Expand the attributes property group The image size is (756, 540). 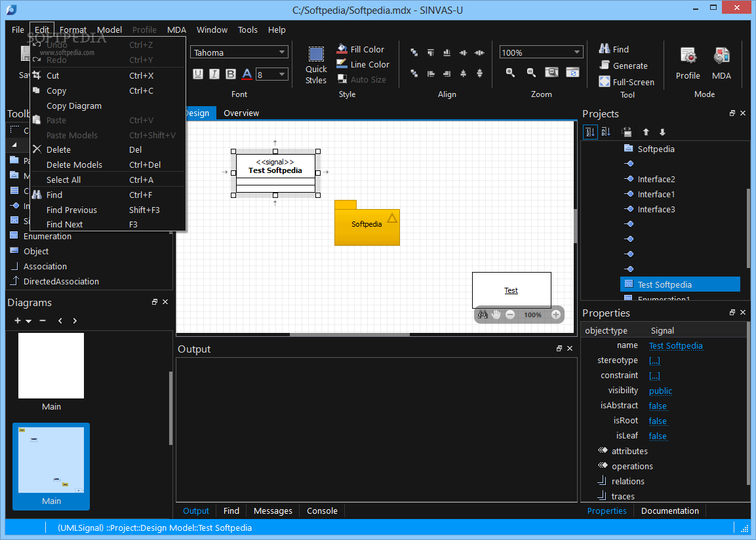603,450
